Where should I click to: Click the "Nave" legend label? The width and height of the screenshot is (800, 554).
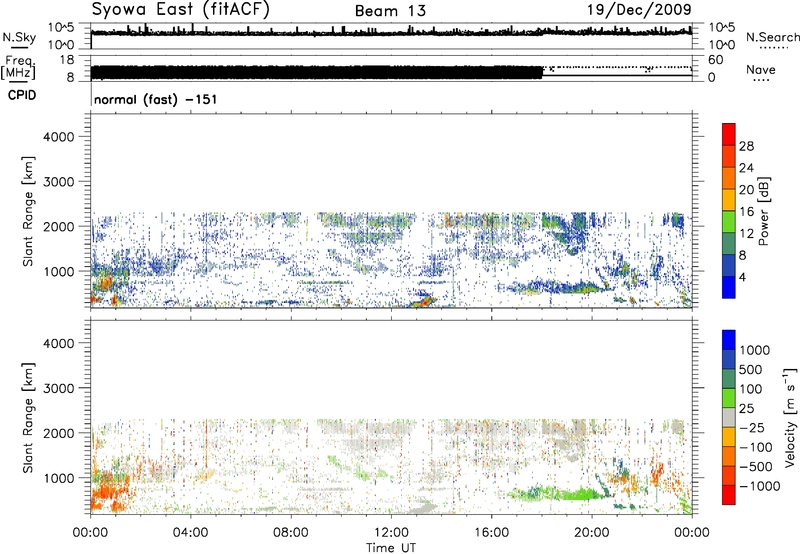[x=761, y=69]
